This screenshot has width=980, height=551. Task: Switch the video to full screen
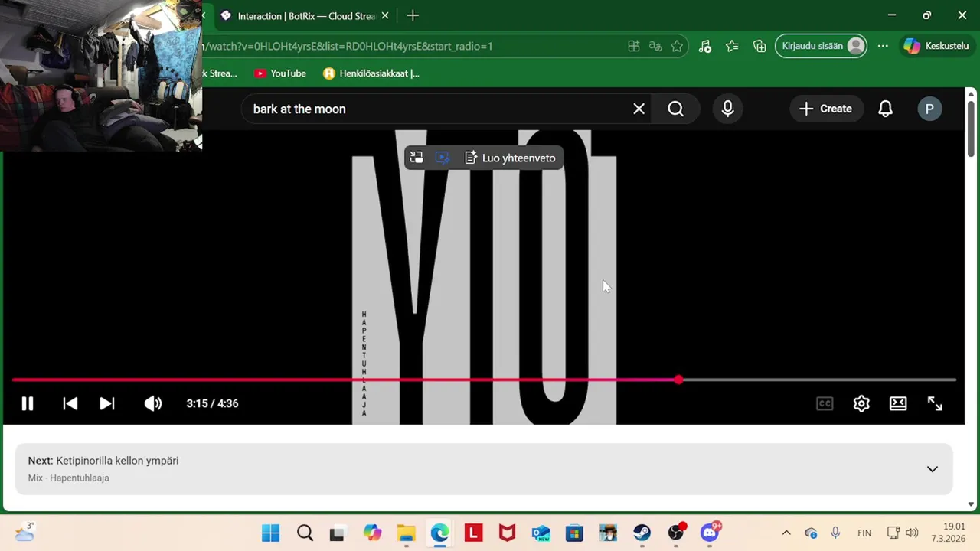(935, 403)
